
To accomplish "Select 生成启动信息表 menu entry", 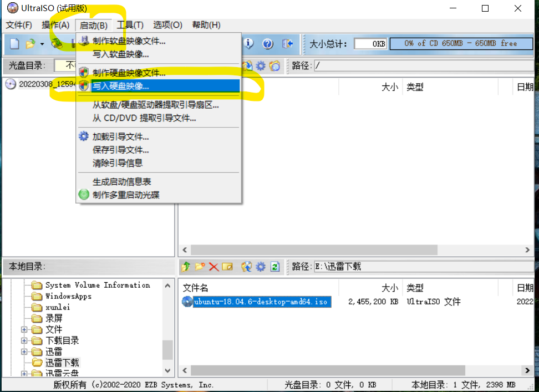I will [x=159, y=181].
